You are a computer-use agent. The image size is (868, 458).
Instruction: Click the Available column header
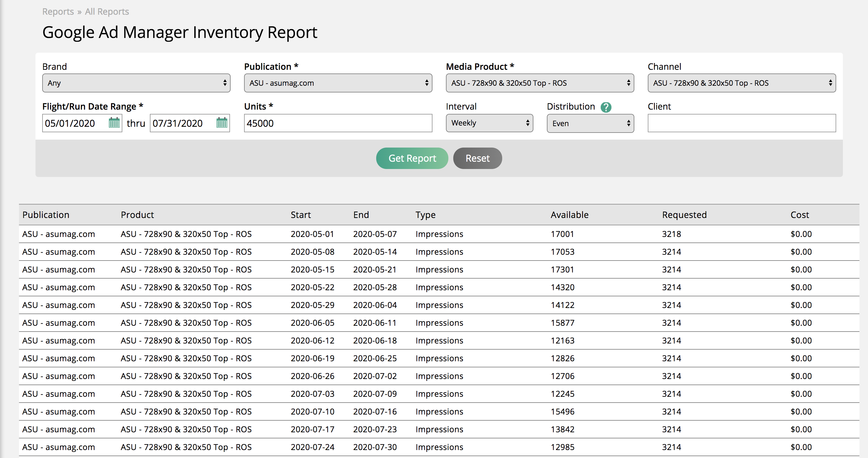(x=569, y=215)
